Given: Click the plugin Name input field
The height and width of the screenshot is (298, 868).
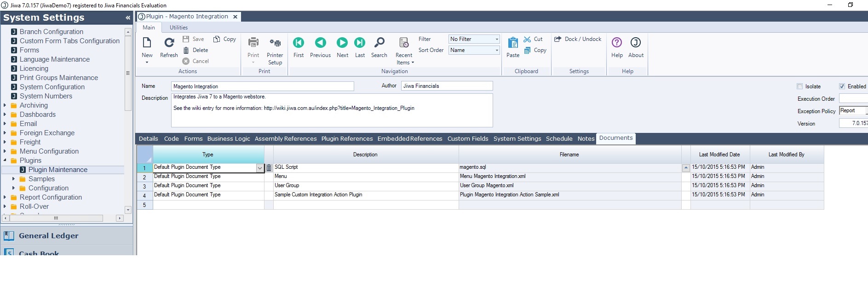Looking at the screenshot, I should 262,86.
